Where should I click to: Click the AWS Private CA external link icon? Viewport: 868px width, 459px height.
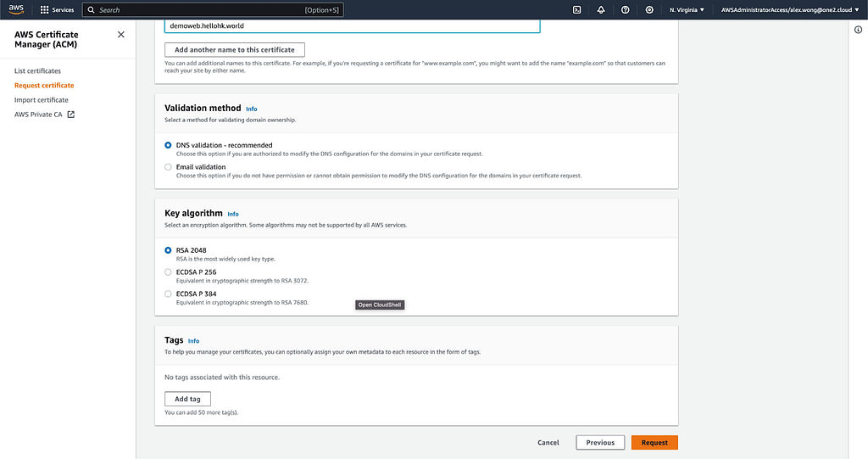pos(71,115)
